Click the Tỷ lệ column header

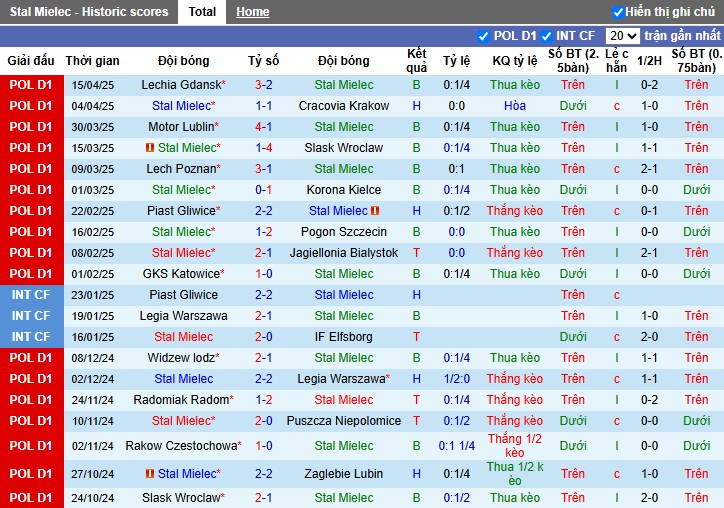tap(457, 60)
